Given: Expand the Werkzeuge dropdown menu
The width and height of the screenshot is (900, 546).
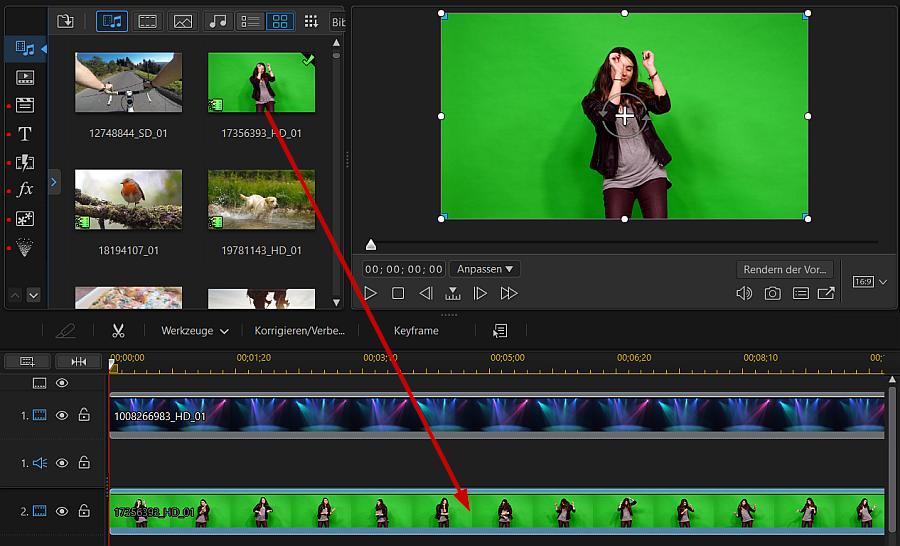Looking at the screenshot, I should 194,331.
